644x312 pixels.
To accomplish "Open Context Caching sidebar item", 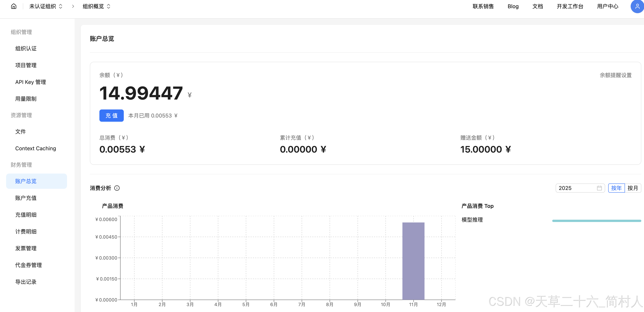I will click(x=35, y=148).
